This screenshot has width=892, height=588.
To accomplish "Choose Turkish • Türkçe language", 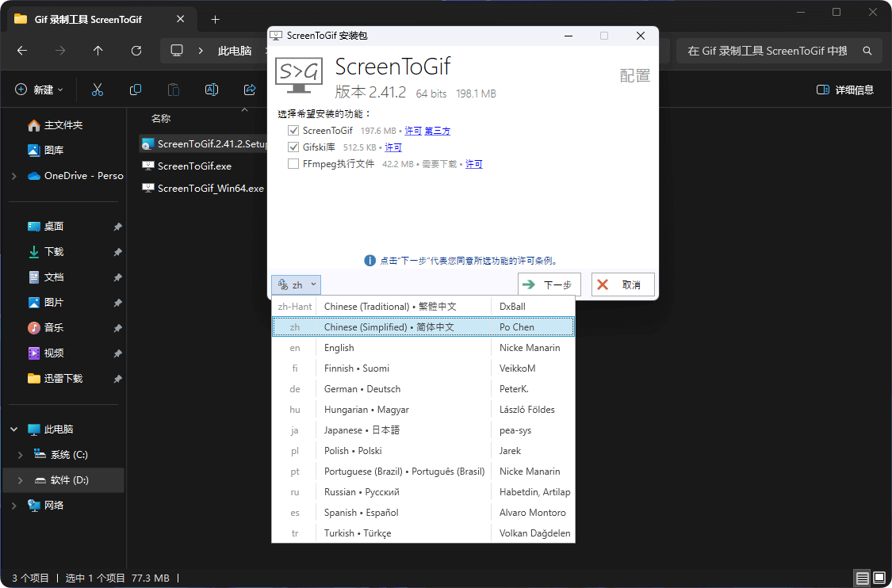I will 423,533.
